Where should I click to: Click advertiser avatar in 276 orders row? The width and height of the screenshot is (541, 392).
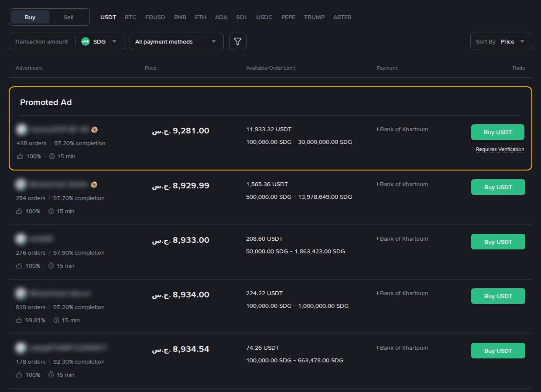coord(21,239)
